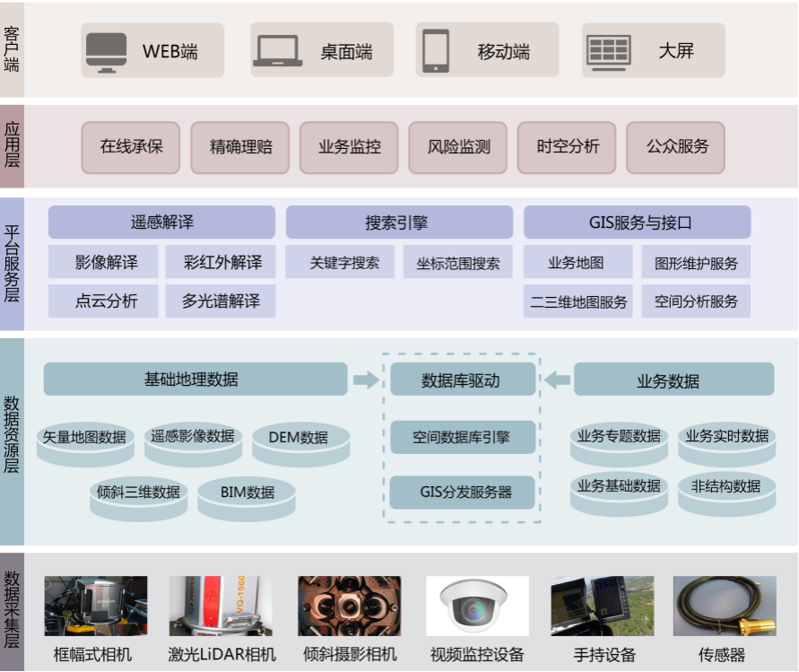Click the 移动端 phone icon

(436, 51)
